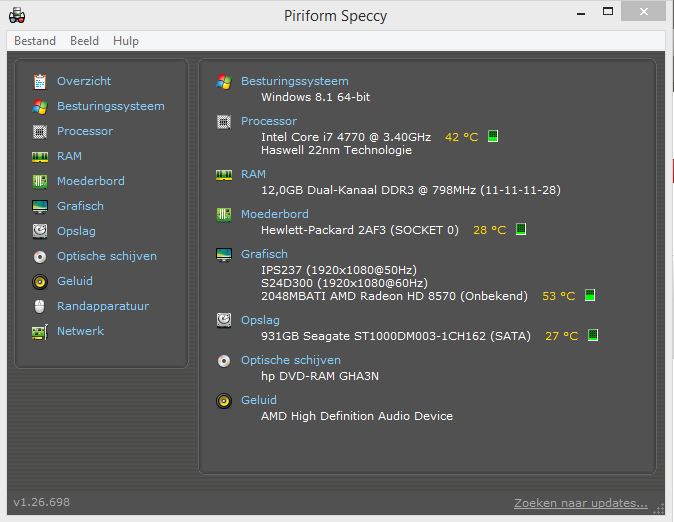Viewport: 674px width, 522px height.
Task: Click RAM heading link in summary
Action: click(x=253, y=174)
